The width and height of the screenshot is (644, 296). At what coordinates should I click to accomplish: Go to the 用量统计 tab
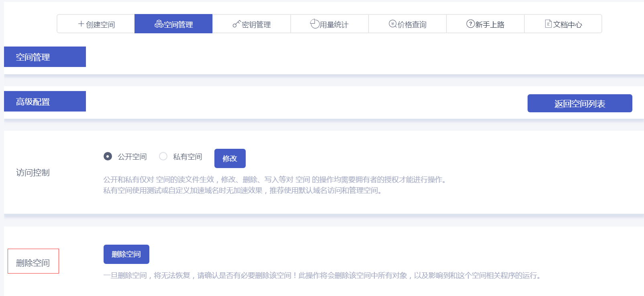tap(329, 24)
